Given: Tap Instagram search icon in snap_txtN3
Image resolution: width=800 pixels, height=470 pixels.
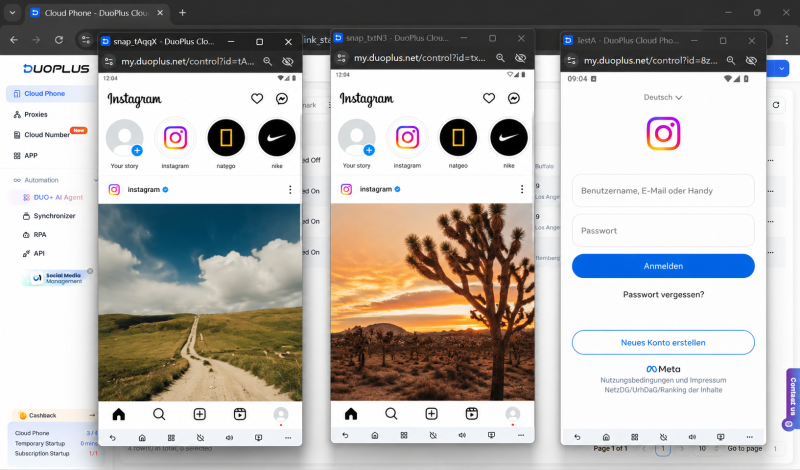Looking at the screenshot, I should [391, 413].
